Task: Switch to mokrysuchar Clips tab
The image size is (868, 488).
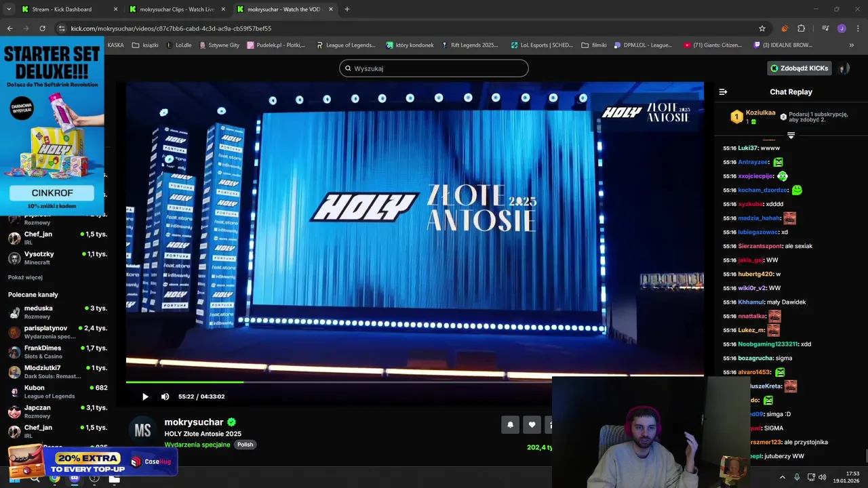Action: pos(176,9)
